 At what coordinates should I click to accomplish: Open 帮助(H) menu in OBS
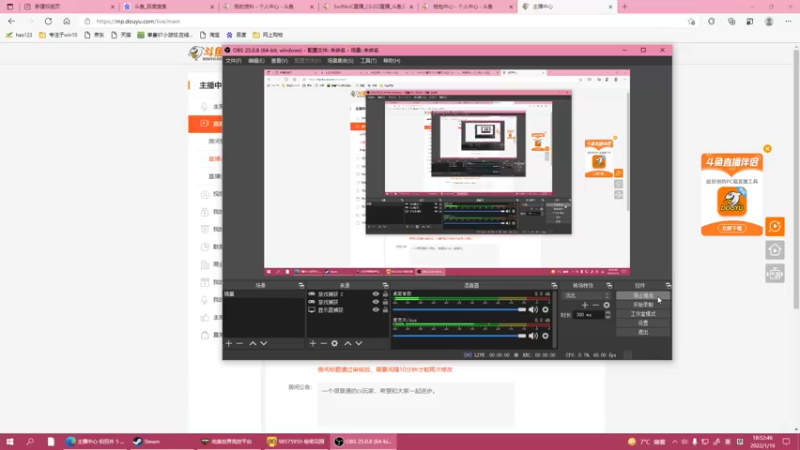(x=391, y=61)
